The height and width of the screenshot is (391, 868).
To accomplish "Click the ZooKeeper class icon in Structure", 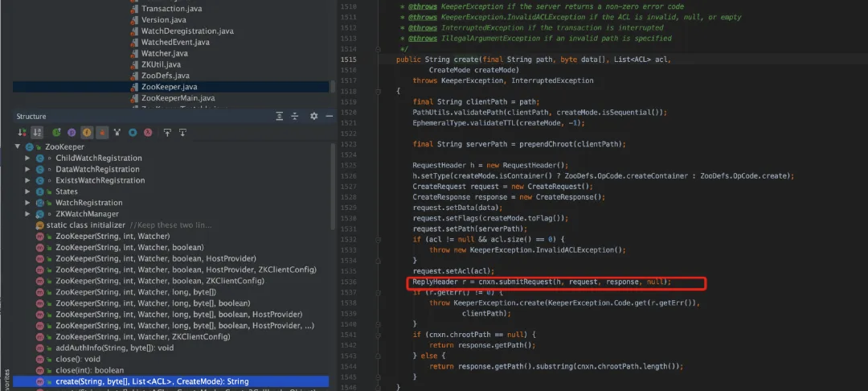I will pos(30,146).
